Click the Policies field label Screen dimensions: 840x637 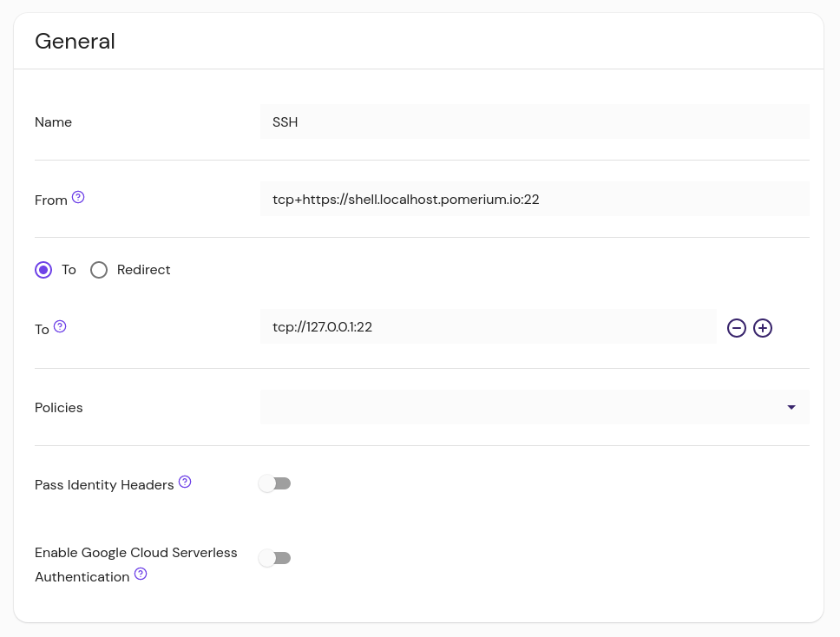click(x=59, y=408)
